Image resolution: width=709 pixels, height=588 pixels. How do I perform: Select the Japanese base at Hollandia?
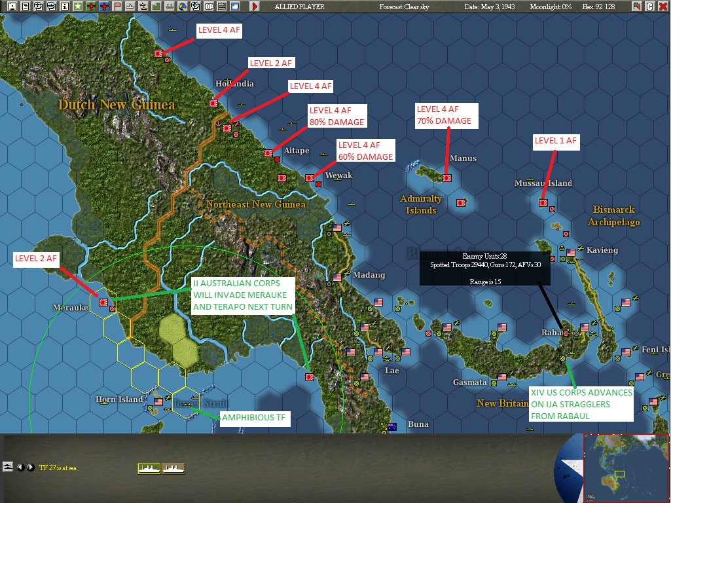click(213, 103)
